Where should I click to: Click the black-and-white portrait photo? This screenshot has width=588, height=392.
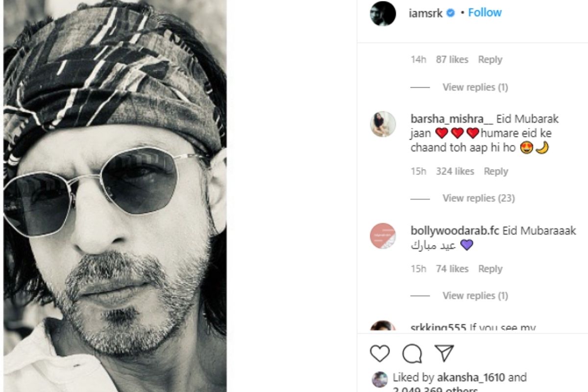[115, 196]
